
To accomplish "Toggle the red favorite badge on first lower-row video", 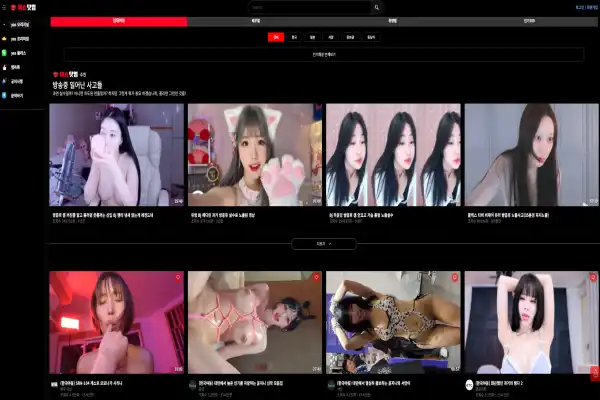I will pos(177,277).
